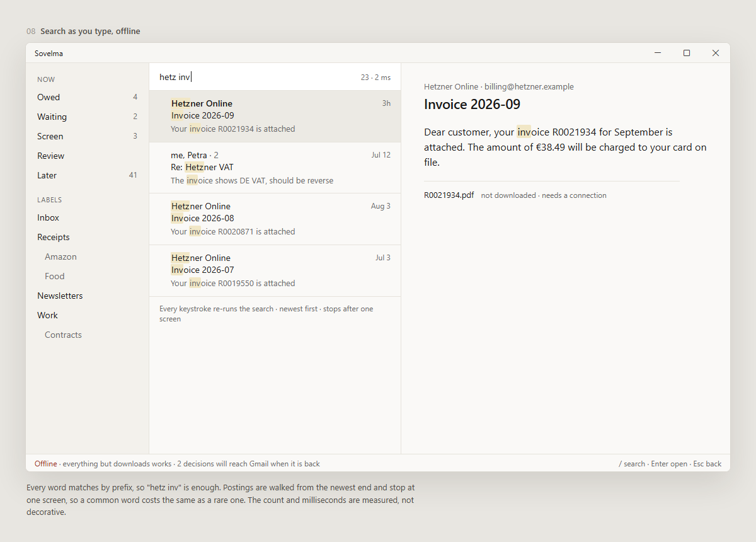The image size is (756, 542).
Task: Open the Inbox label
Action: [87, 217]
